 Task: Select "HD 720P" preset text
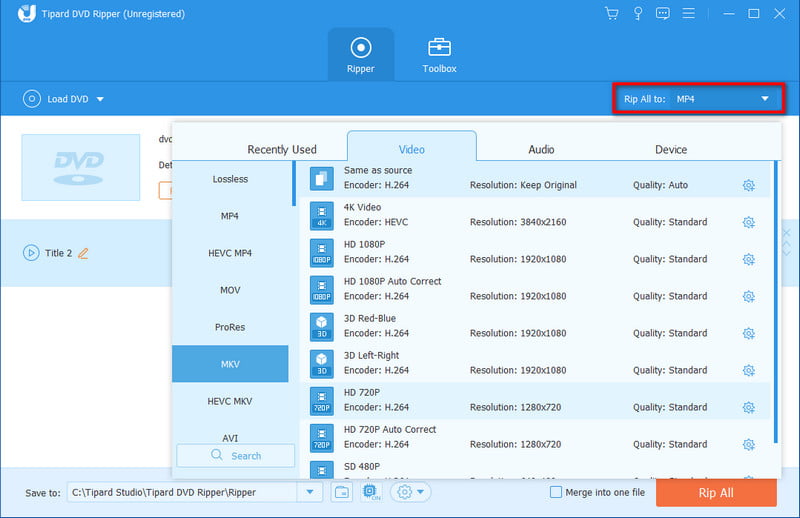tap(362, 392)
